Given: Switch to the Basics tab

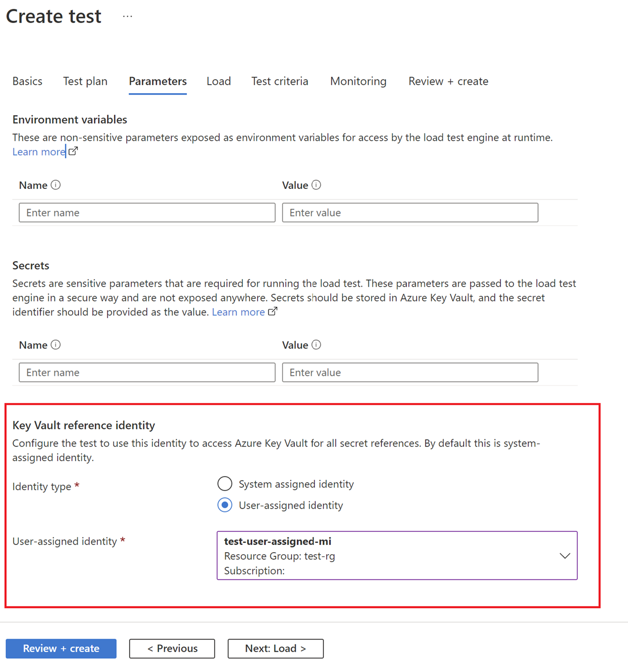Looking at the screenshot, I should pos(27,81).
